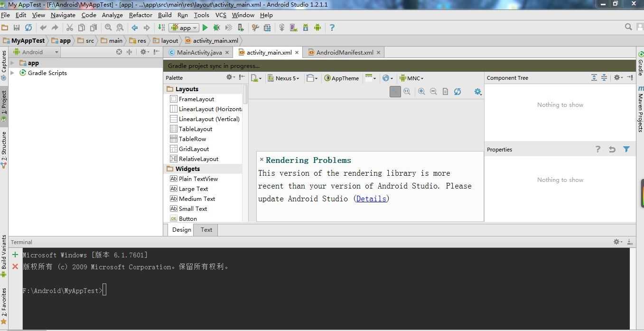Screen dimensions: 644x331
Task: Switch to the MainActivity.java tab
Action: pos(199,52)
